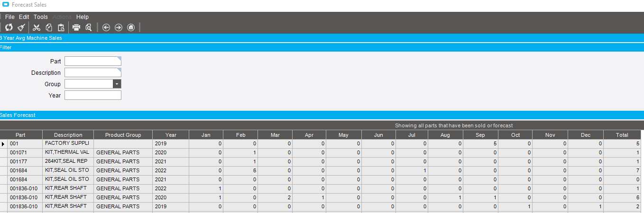Screen dimensions: 644x213
Task: Open Print Preview magnifier icon
Action: pos(88,27)
